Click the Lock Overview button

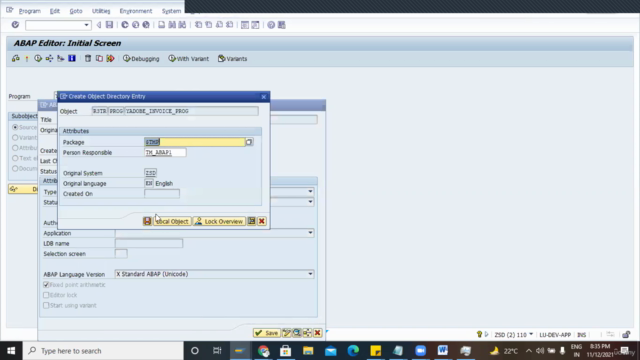[x=219, y=221]
